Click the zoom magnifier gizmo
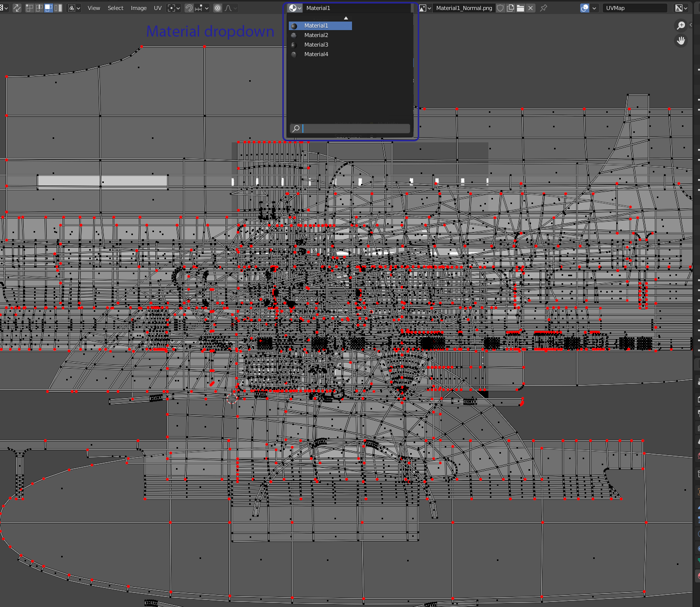The height and width of the screenshot is (607, 700). (681, 25)
